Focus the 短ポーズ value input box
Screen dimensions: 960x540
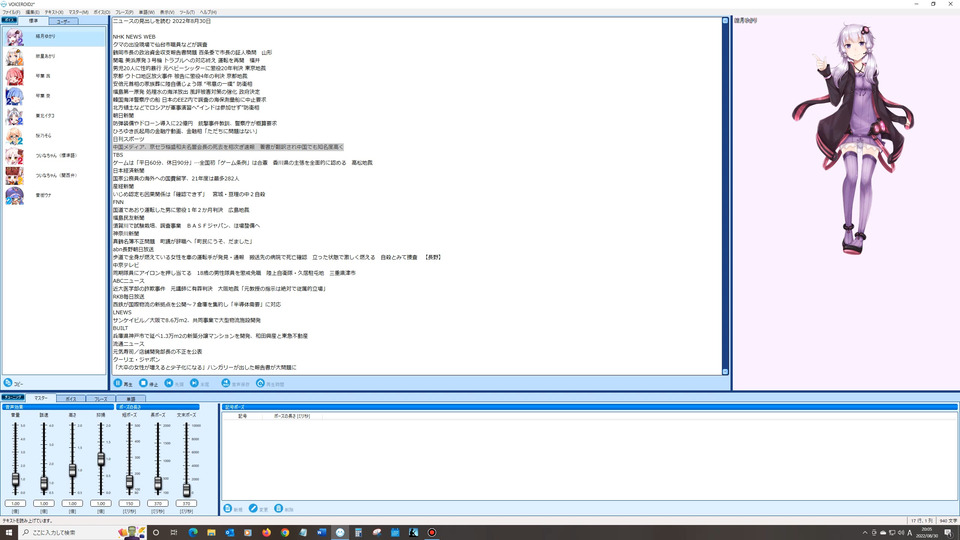[x=129, y=503]
